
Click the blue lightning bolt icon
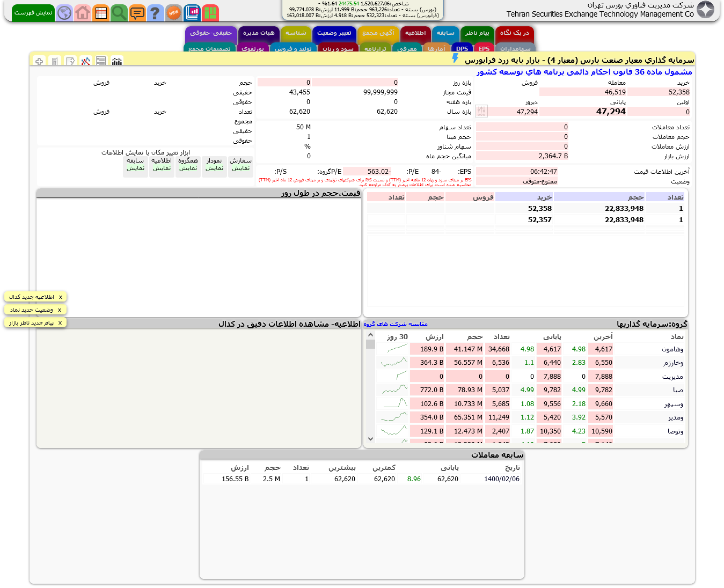pyautogui.click(x=455, y=58)
